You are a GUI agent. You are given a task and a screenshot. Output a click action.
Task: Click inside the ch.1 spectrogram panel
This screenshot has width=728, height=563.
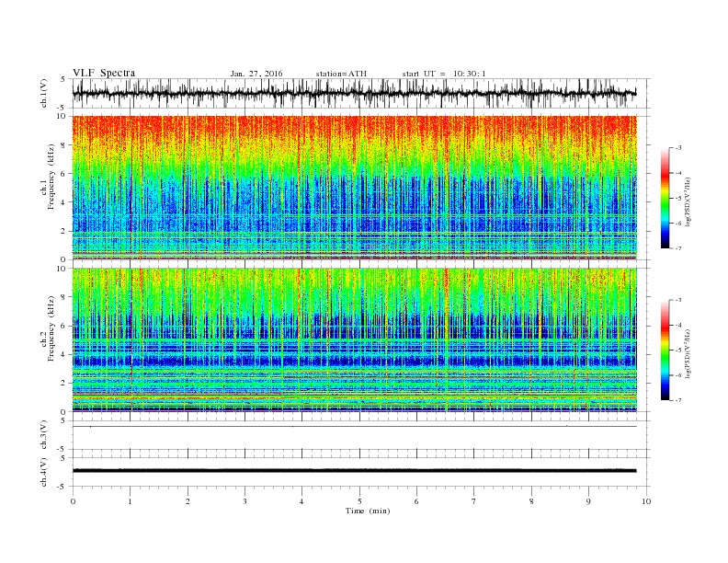[x=354, y=188]
